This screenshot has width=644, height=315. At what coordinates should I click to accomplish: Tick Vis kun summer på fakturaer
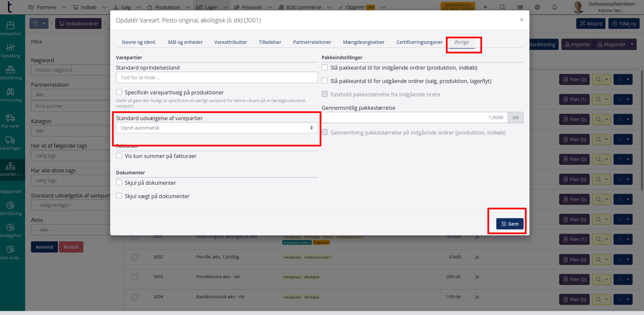119,156
